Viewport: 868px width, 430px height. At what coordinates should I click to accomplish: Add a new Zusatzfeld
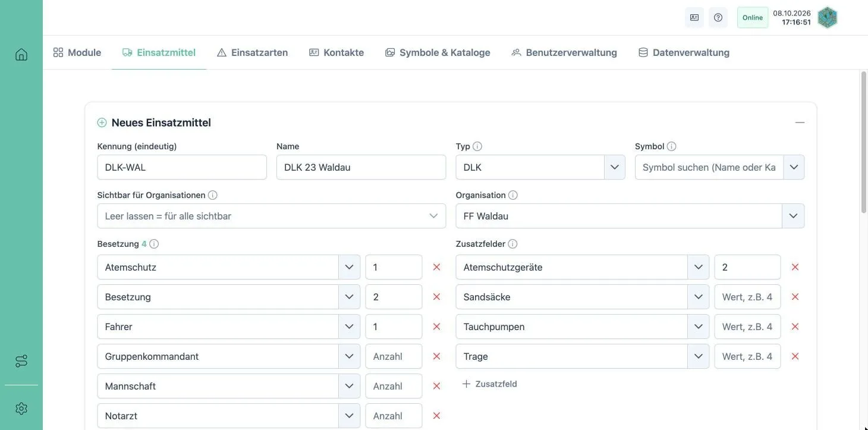pos(489,384)
